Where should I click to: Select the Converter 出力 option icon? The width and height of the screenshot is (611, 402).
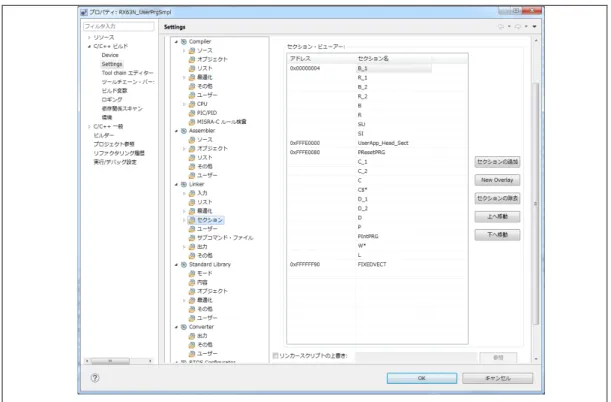pos(192,336)
